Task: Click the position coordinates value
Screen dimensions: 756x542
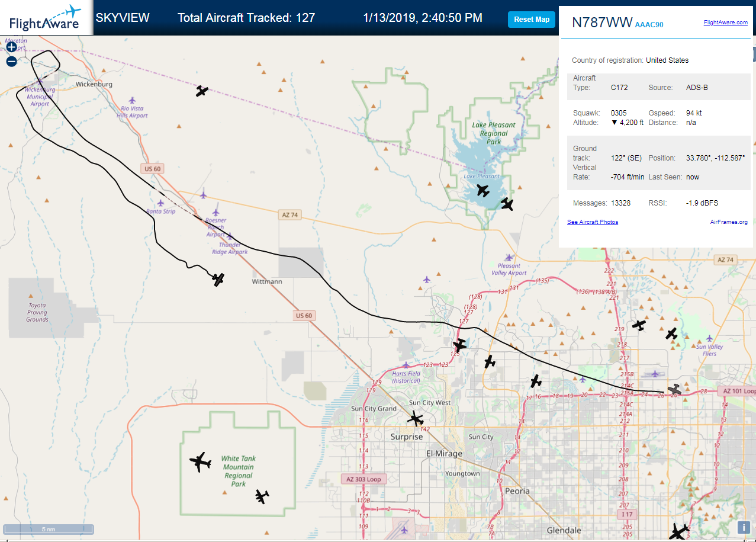Action: click(715, 158)
